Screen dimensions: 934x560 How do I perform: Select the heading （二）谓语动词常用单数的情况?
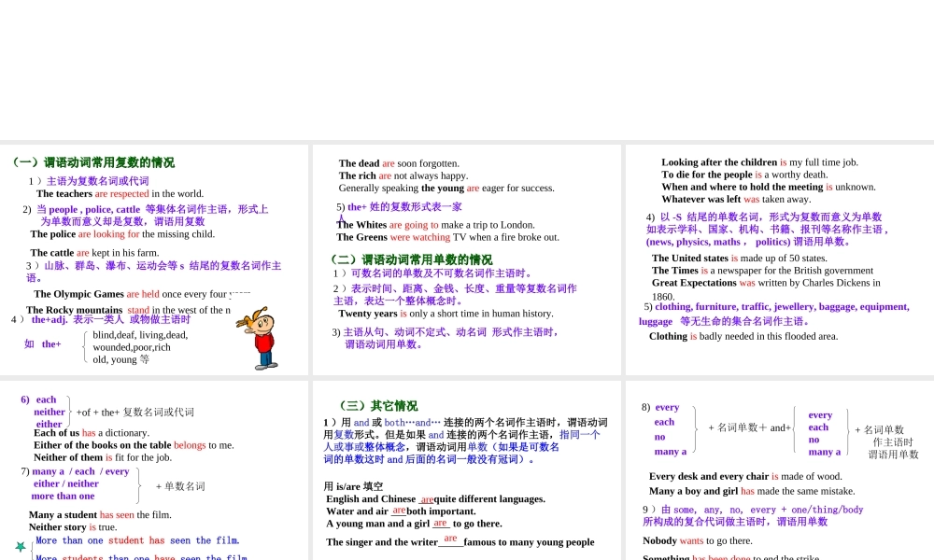coord(409,259)
